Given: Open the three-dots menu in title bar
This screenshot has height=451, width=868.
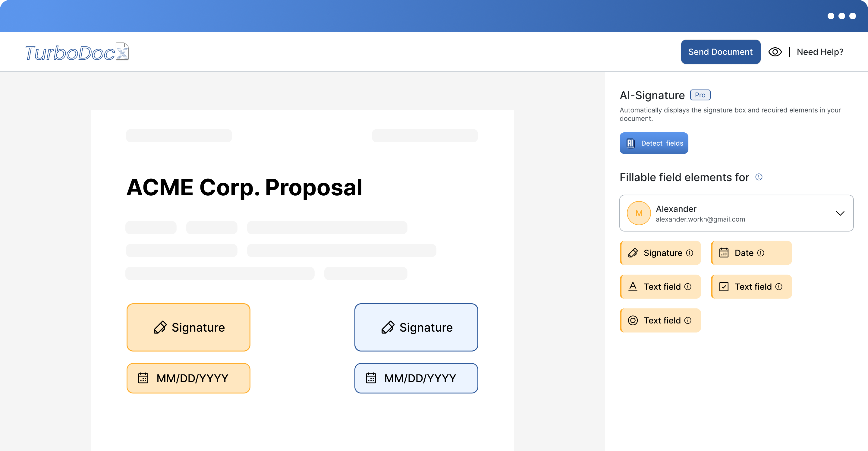Looking at the screenshot, I should tap(841, 16).
